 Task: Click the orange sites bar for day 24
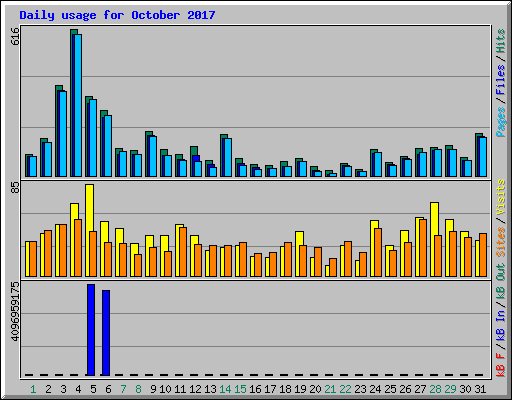tap(378, 253)
